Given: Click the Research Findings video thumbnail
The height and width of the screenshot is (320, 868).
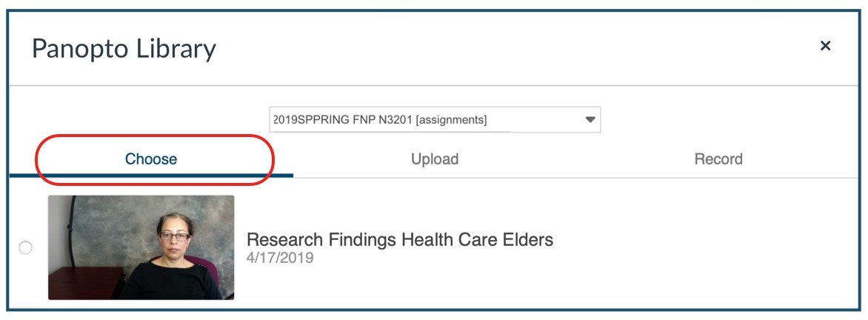Looking at the screenshot, I should [x=141, y=247].
